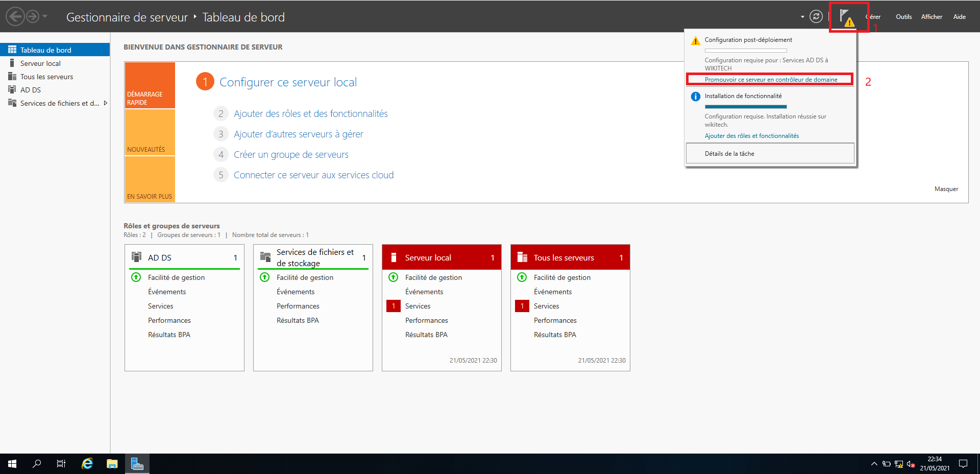The height and width of the screenshot is (474, 980).
Task: Open taskbar search magnifier icon
Action: 37,464
